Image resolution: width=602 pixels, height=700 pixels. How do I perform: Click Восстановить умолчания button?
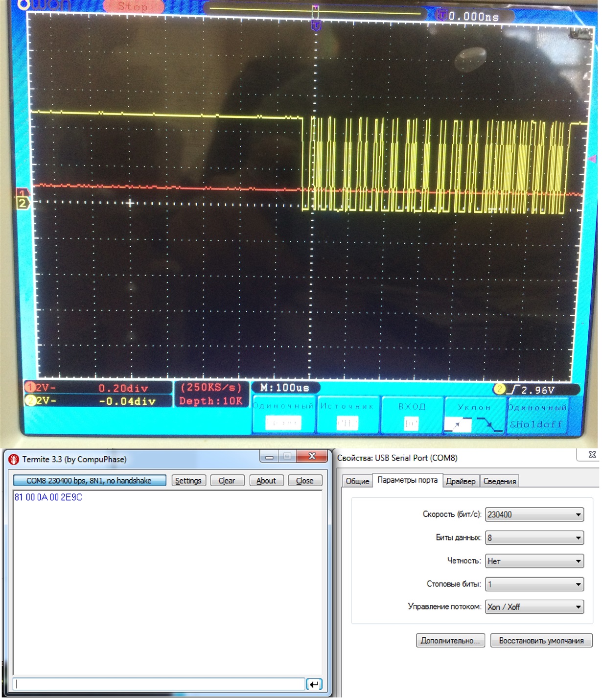click(541, 640)
